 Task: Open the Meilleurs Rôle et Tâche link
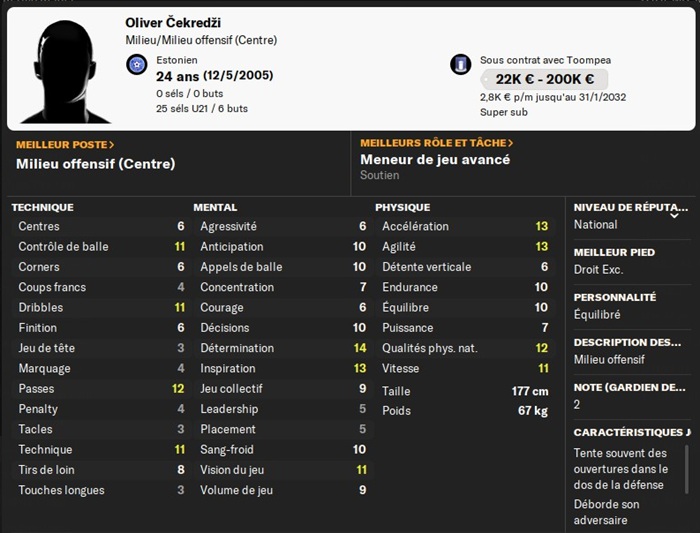click(437, 143)
